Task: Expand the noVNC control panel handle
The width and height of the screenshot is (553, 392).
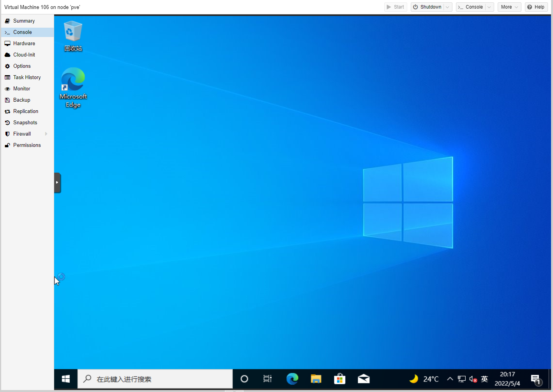Action: pos(57,183)
